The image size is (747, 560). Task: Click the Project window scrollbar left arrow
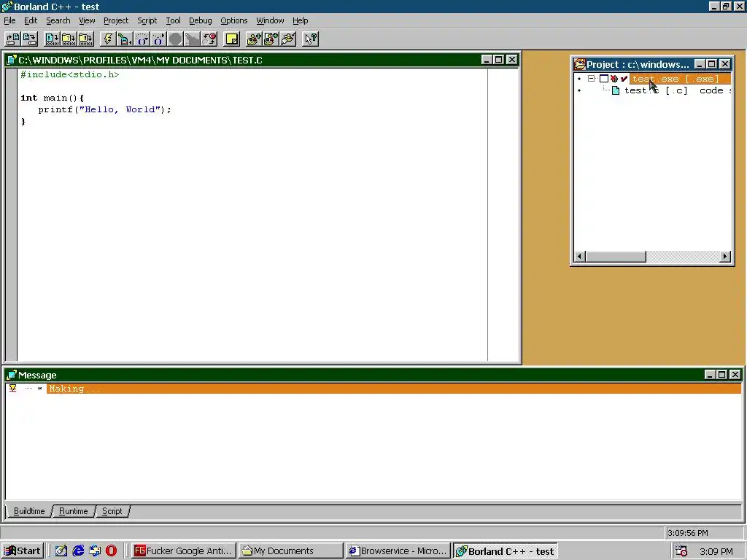click(580, 256)
